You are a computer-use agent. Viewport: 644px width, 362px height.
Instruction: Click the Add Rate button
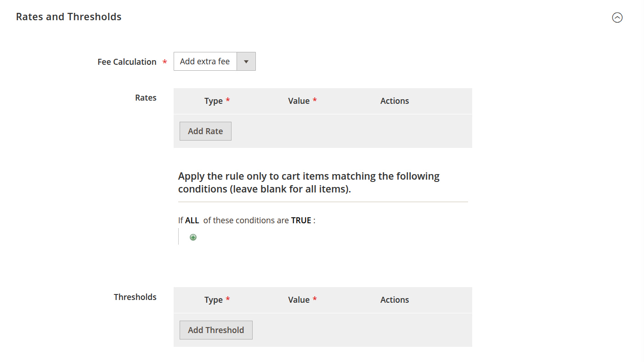pos(205,131)
